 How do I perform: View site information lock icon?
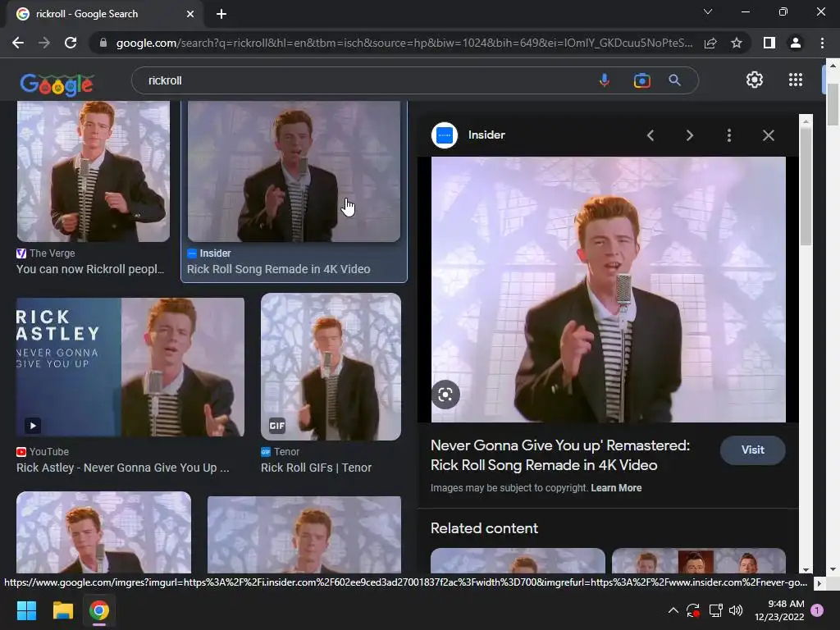point(103,43)
